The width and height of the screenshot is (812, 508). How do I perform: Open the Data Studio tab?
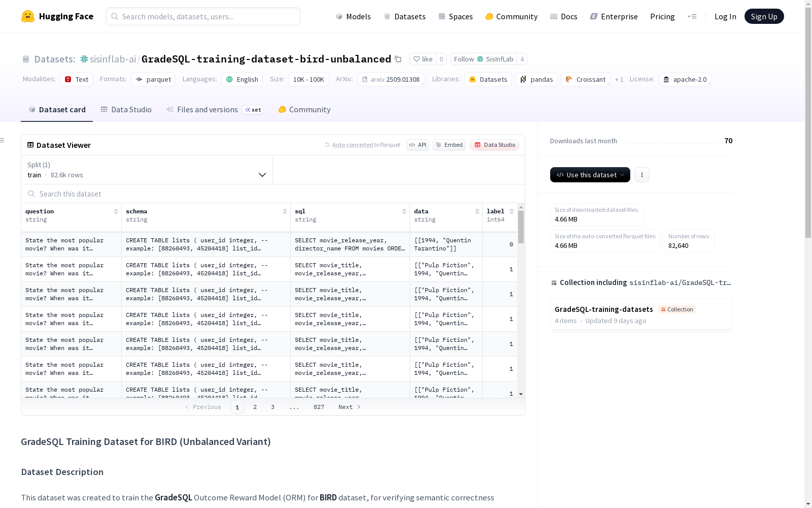(x=126, y=110)
